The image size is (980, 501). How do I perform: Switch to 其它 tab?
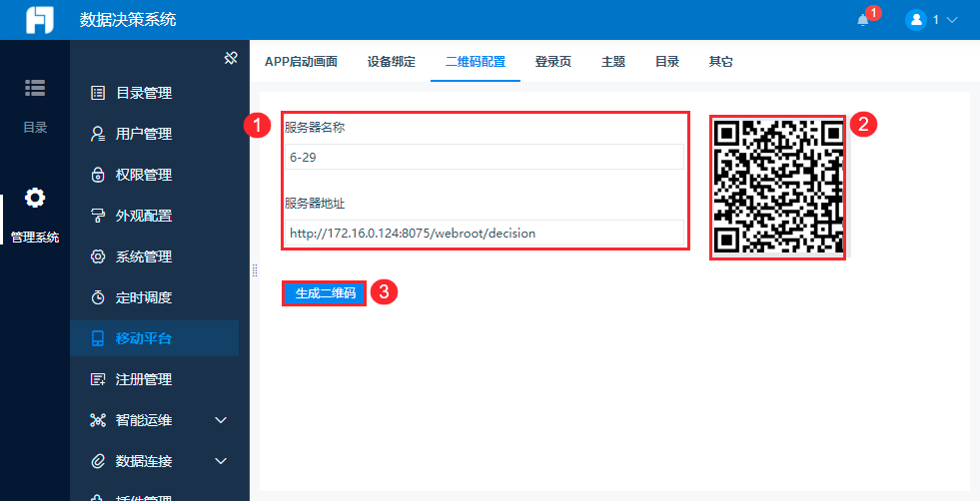[x=720, y=61]
